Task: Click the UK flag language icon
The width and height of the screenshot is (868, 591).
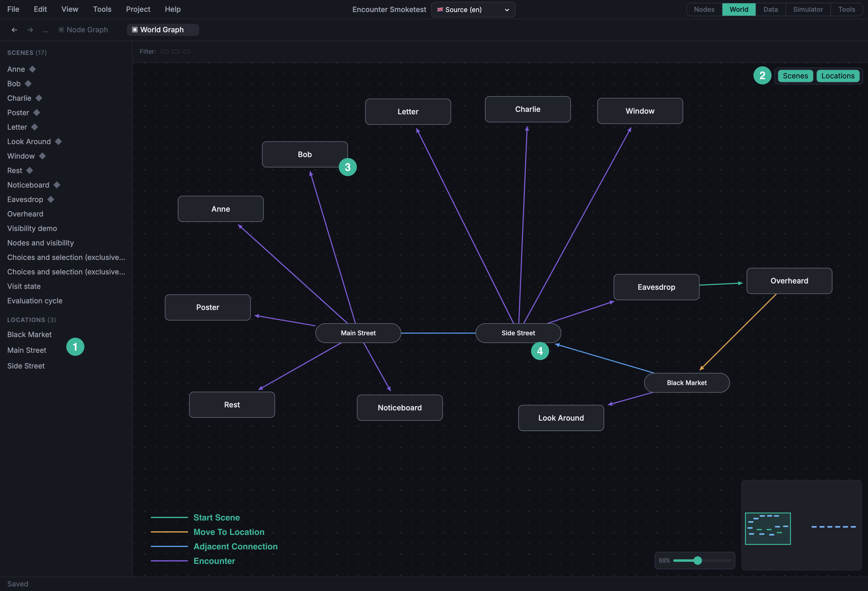Action: [x=440, y=9]
